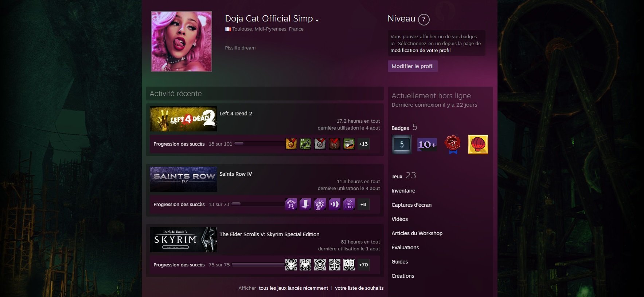This screenshot has width=644, height=297.
Task: Click the 75 sur 75 achievement count
Action: tap(219, 265)
